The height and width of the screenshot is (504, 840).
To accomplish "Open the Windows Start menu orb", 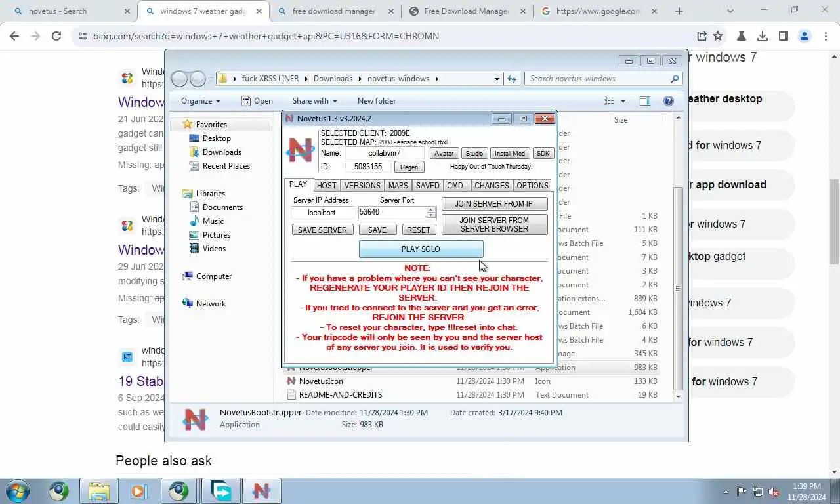I will click(x=18, y=491).
